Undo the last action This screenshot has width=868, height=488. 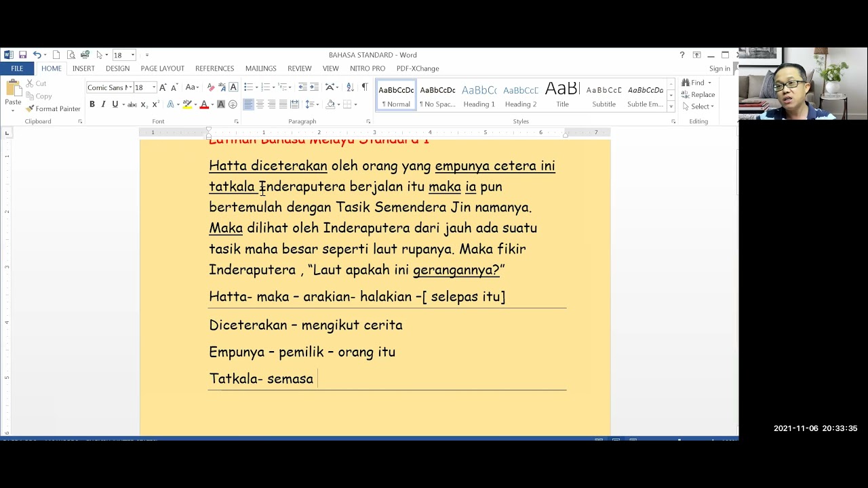pos(37,55)
